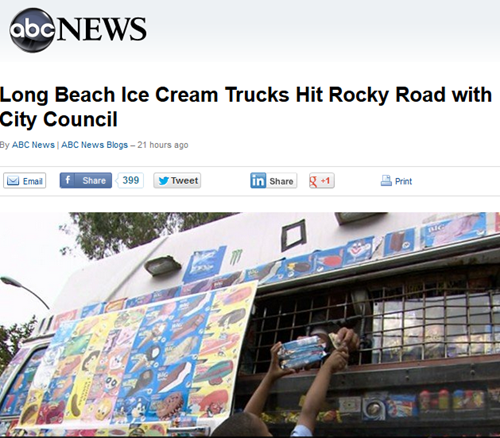Image resolution: width=500 pixels, height=438 pixels.
Task: Click the Twitter bird icon
Action: pyautogui.click(x=163, y=181)
